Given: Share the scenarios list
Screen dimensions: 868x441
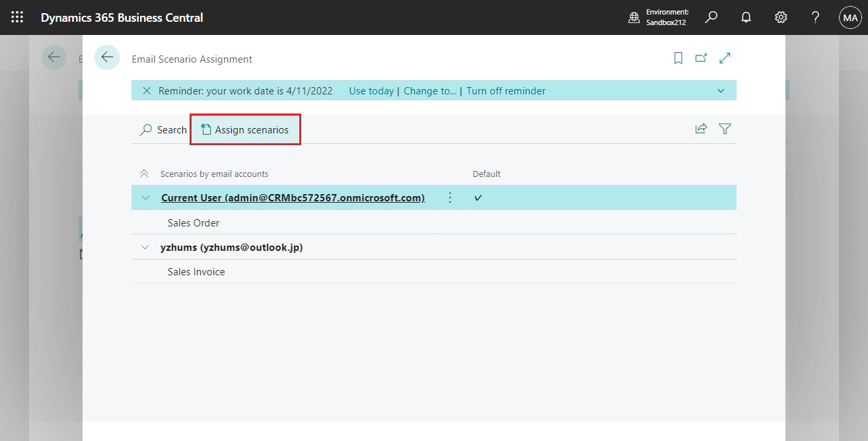Looking at the screenshot, I should point(701,129).
